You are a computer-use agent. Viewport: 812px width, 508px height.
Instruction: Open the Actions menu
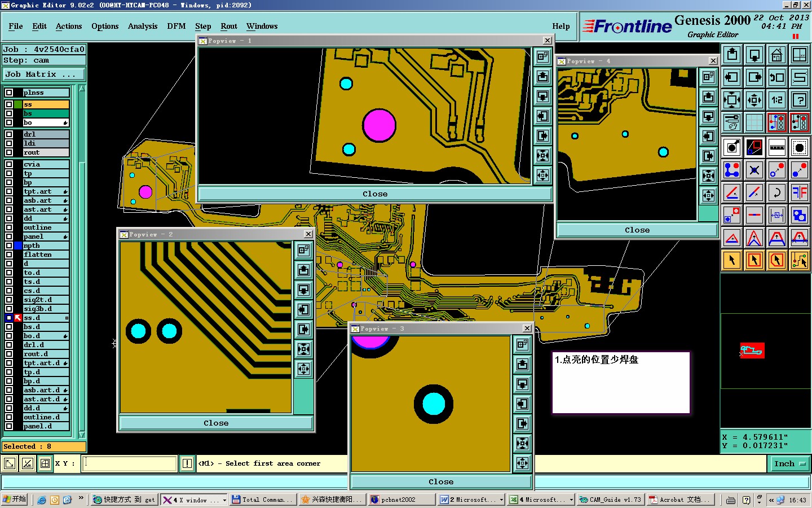click(x=69, y=26)
